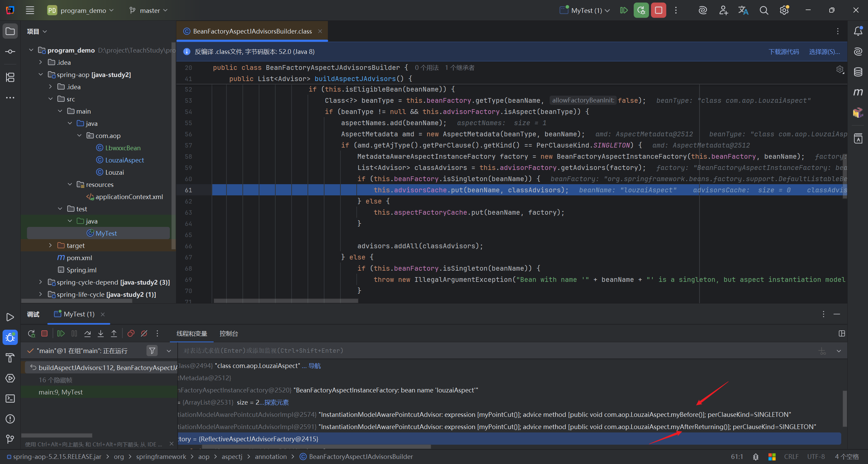Select the BeanFactoryAspectJAdvisorsBuilder.class editor tab
The image size is (868, 464).
point(252,31)
